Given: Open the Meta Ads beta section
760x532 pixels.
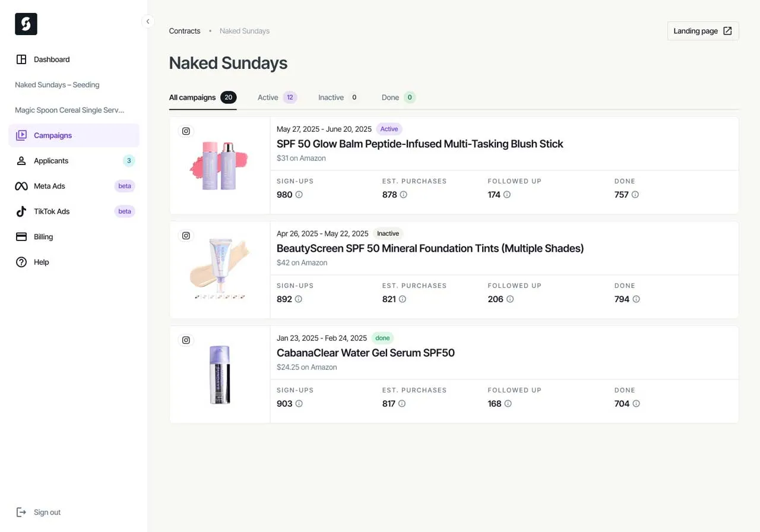Looking at the screenshot, I should (49, 186).
